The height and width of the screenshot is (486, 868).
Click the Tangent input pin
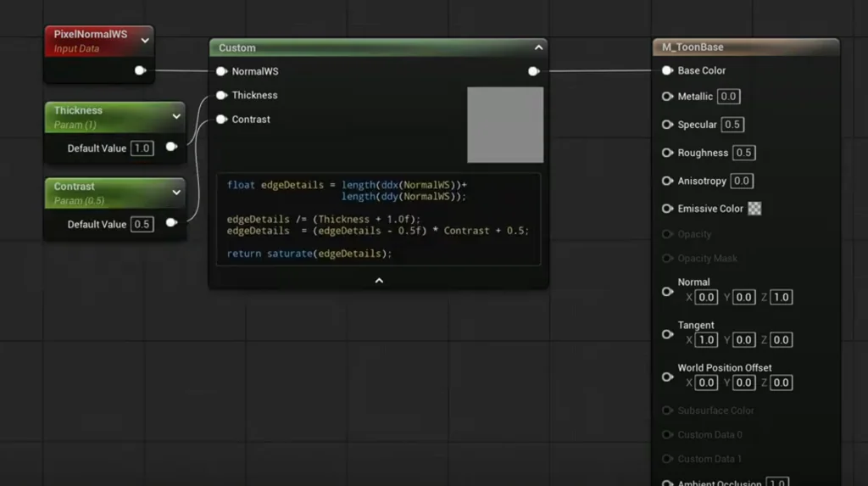(668, 334)
